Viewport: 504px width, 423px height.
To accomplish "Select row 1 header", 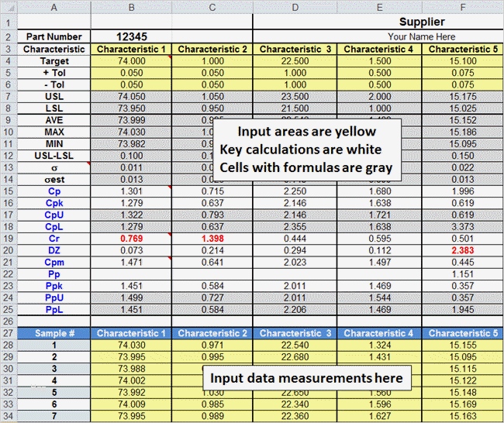I will pyautogui.click(x=9, y=22).
